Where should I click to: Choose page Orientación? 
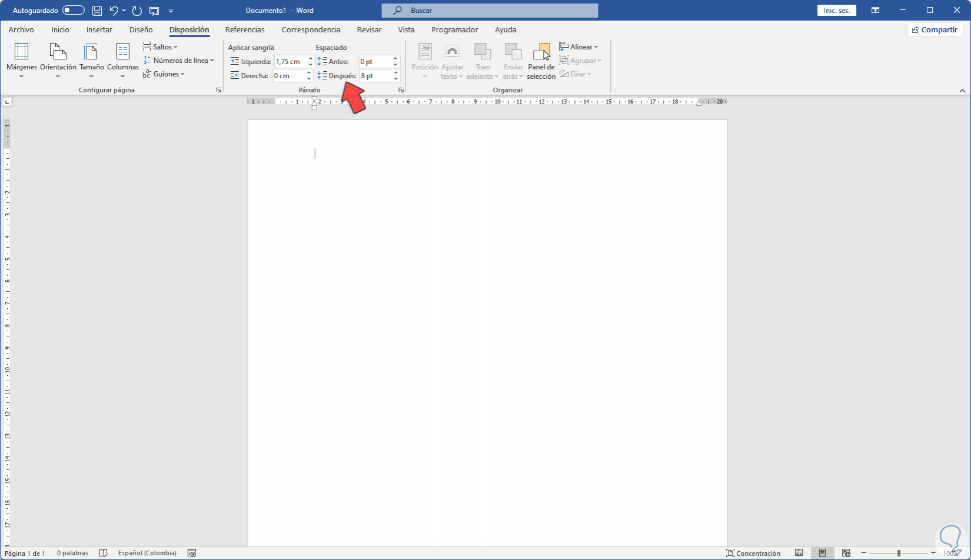[58, 61]
